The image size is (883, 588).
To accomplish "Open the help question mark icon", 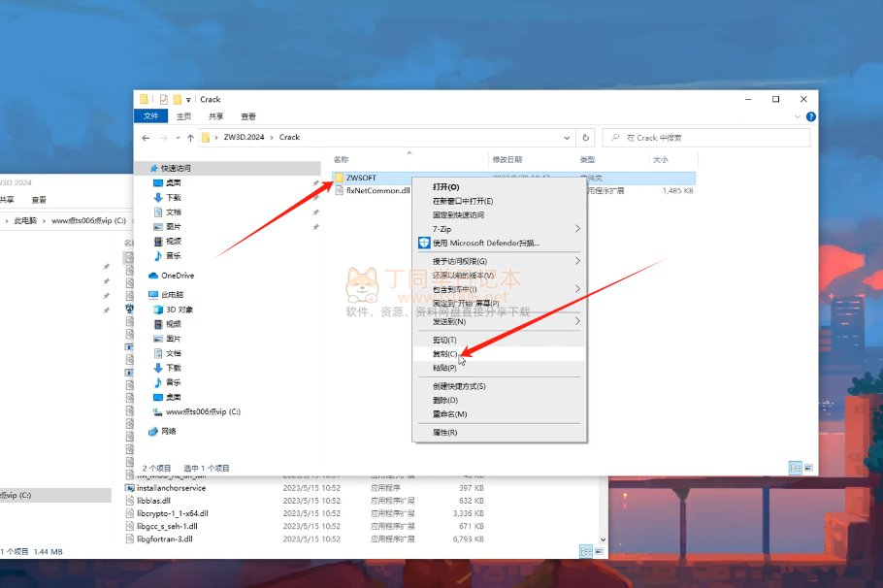I will coord(810,115).
